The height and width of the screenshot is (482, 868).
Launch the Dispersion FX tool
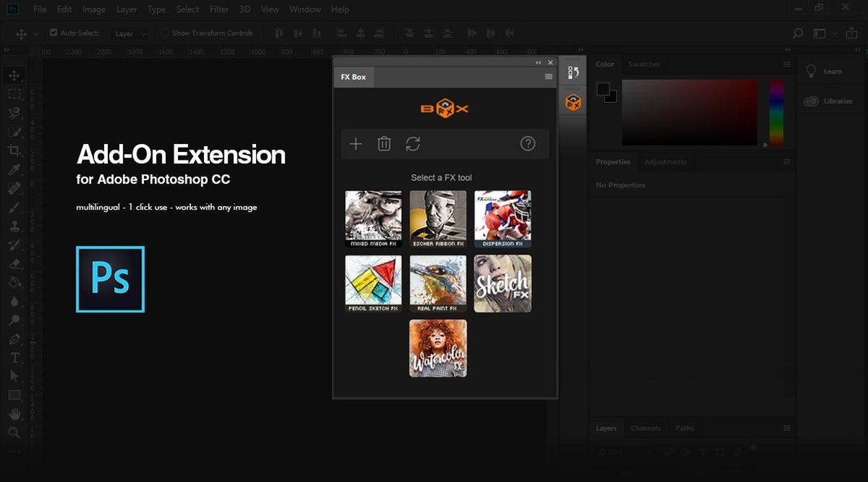(x=503, y=219)
